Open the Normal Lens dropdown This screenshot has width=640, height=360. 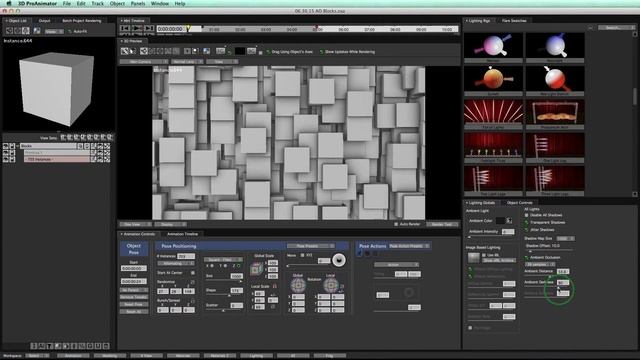coord(187,62)
